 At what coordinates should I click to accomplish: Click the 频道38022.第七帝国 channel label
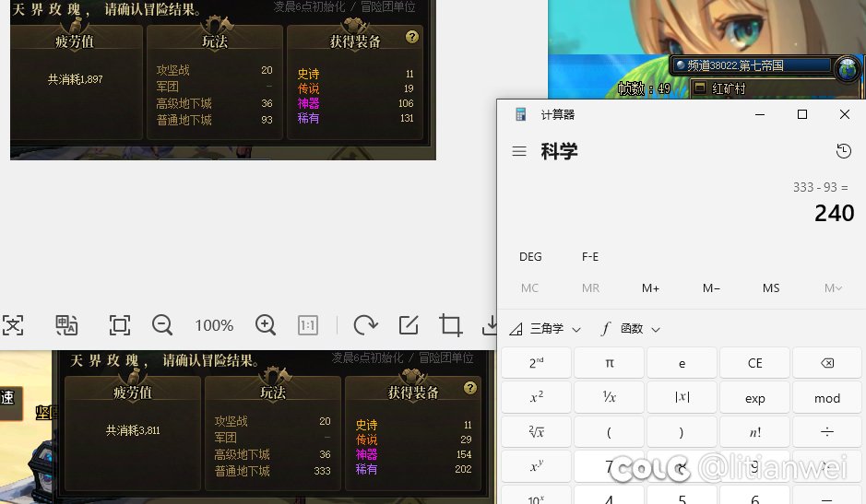pos(736,65)
